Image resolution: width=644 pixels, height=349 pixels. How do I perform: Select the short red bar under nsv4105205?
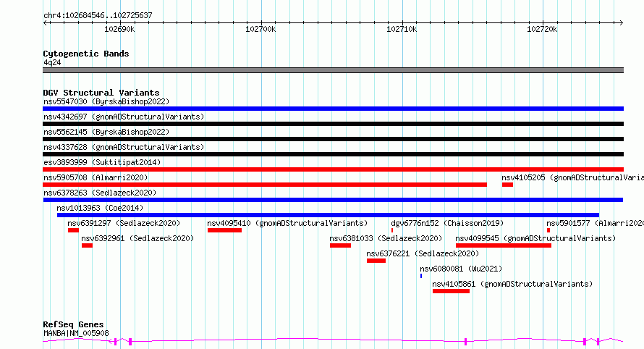(x=508, y=185)
